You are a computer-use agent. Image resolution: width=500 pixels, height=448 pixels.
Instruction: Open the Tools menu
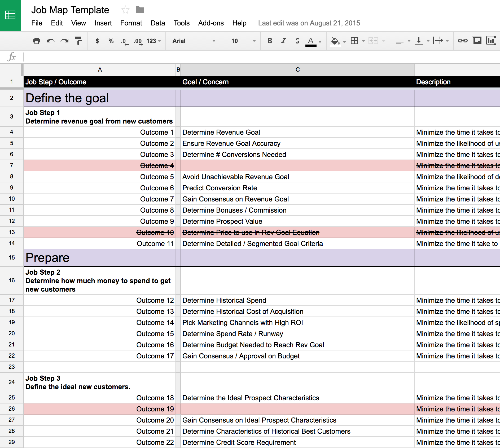pos(182,23)
